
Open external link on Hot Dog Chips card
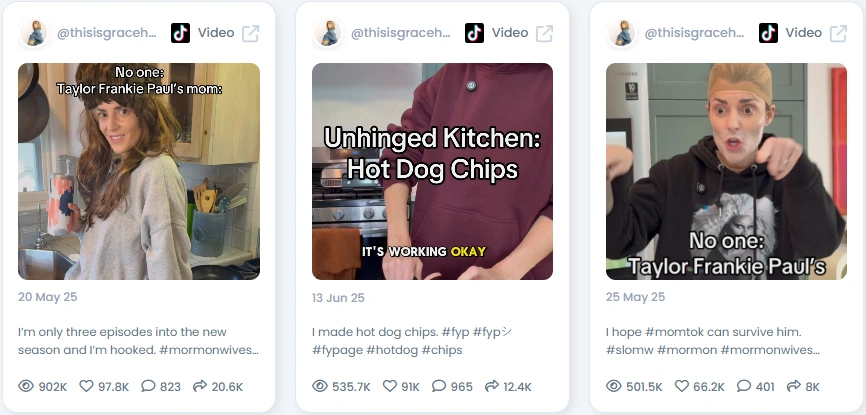click(544, 33)
